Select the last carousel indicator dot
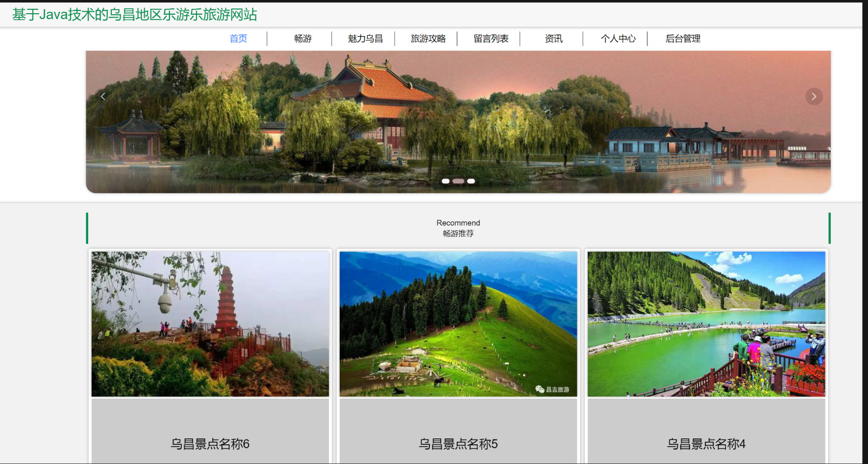868x464 pixels. click(471, 181)
